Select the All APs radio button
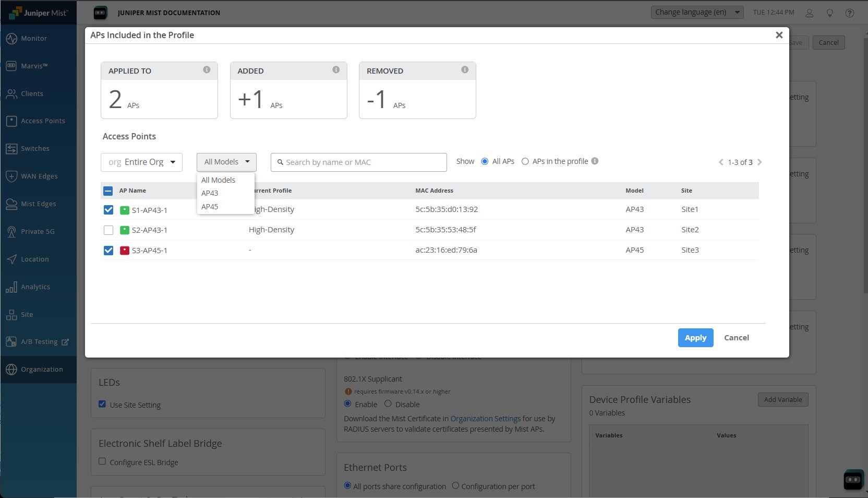Screen dimensions: 868x498 [x=485, y=161]
